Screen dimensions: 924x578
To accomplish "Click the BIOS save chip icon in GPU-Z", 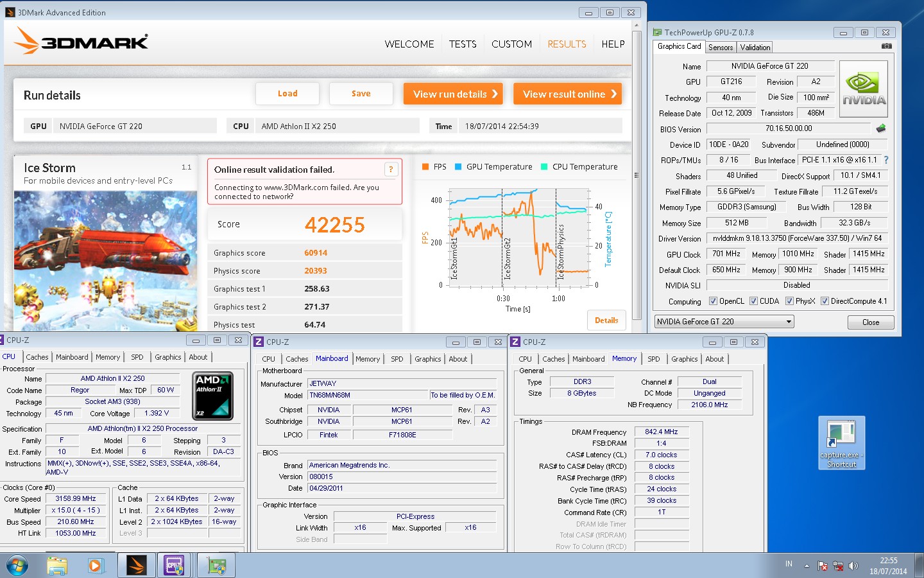I will (x=881, y=128).
